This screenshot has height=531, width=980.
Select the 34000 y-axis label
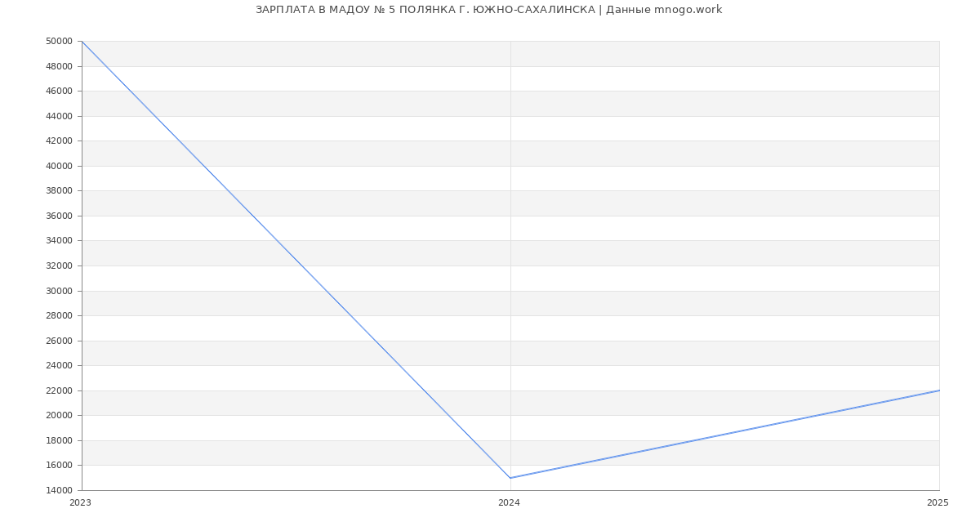coord(59,240)
